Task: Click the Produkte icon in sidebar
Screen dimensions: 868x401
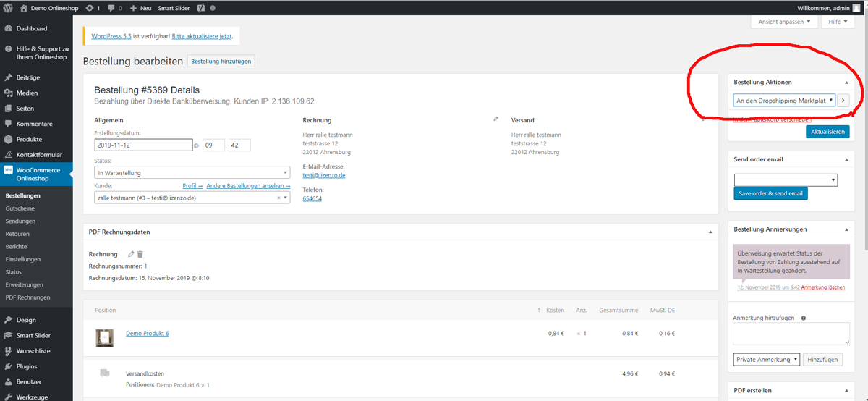Action: [8, 139]
